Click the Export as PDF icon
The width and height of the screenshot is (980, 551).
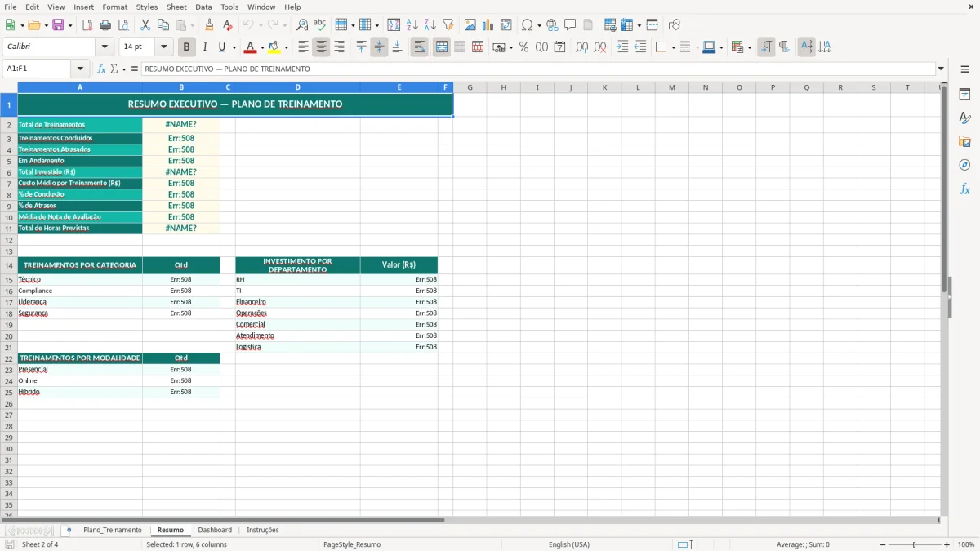click(87, 25)
